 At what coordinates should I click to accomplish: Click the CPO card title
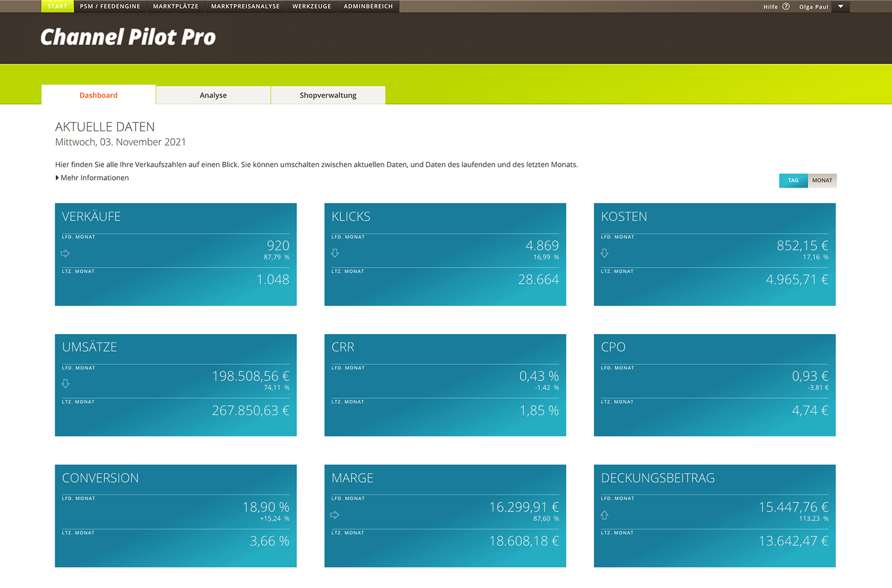613,347
